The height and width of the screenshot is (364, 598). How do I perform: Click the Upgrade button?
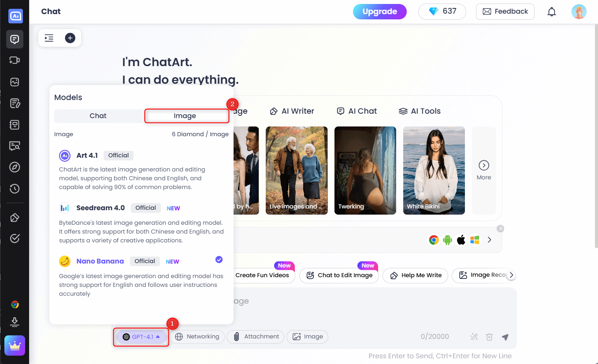[x=379, y=12]
